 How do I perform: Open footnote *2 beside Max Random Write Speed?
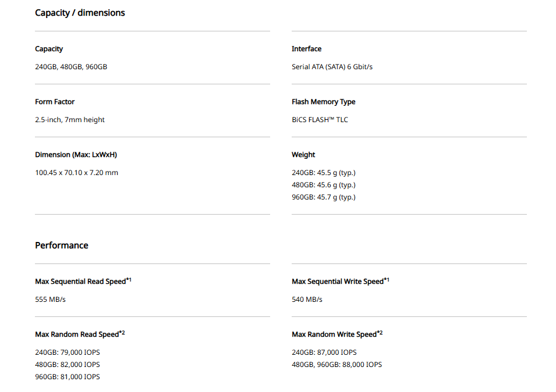[380, 333]
